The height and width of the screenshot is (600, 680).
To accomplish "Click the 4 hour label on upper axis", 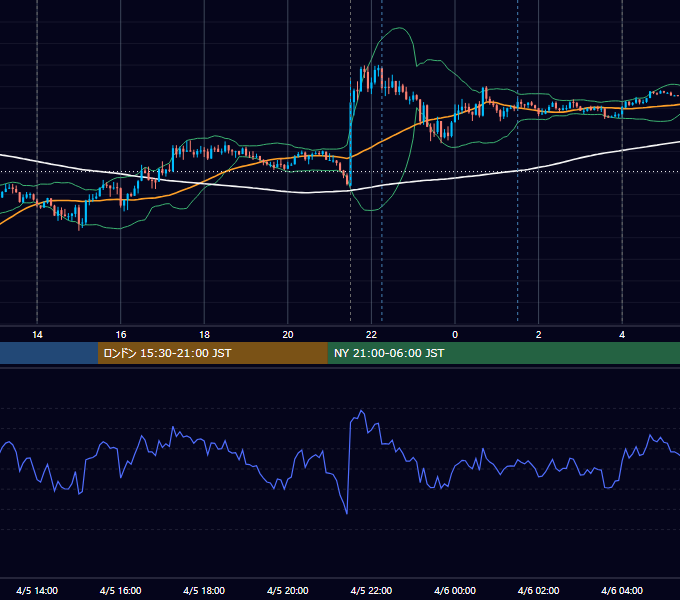I will 622,335.
